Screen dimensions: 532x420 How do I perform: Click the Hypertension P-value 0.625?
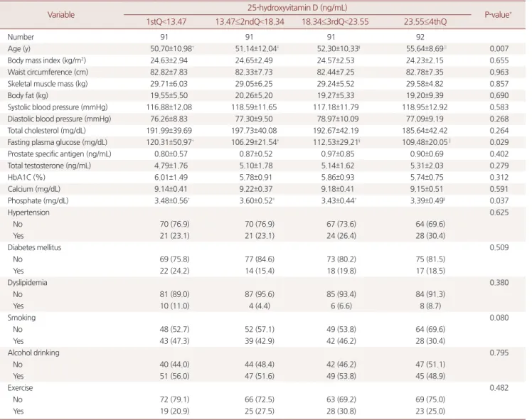[499, 212]
